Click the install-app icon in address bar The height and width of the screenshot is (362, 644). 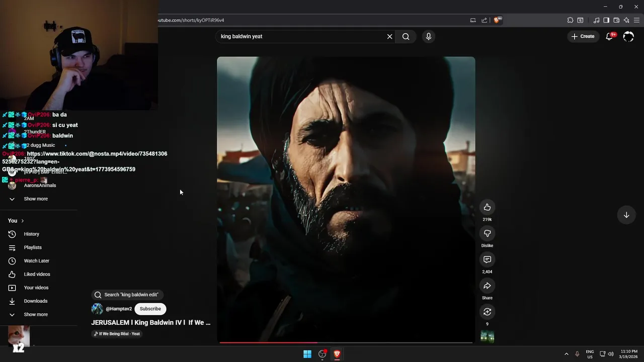point(473,20)
